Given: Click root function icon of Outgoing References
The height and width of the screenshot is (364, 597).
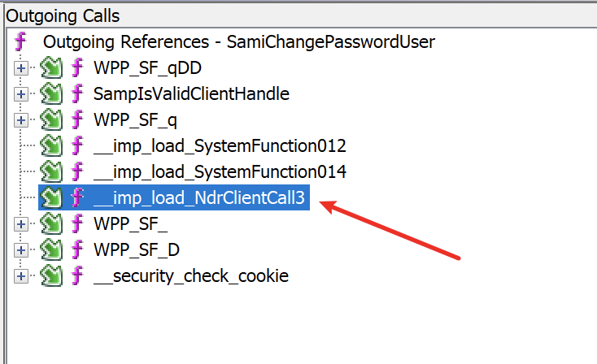Looking at the screenshot, I should click(x=21, y=41).
